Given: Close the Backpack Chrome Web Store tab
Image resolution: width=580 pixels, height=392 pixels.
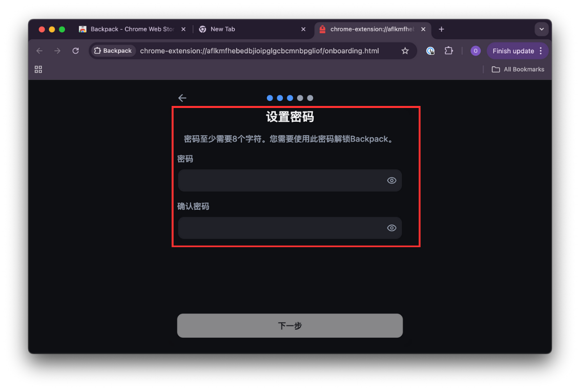Looking at the screenshot, I should (x=183, y=29).
